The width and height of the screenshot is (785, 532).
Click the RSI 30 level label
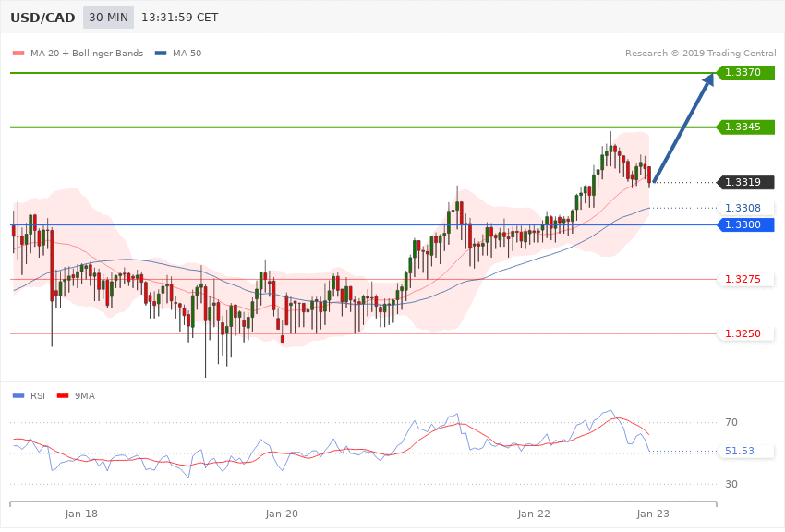[x=731, y=485]
